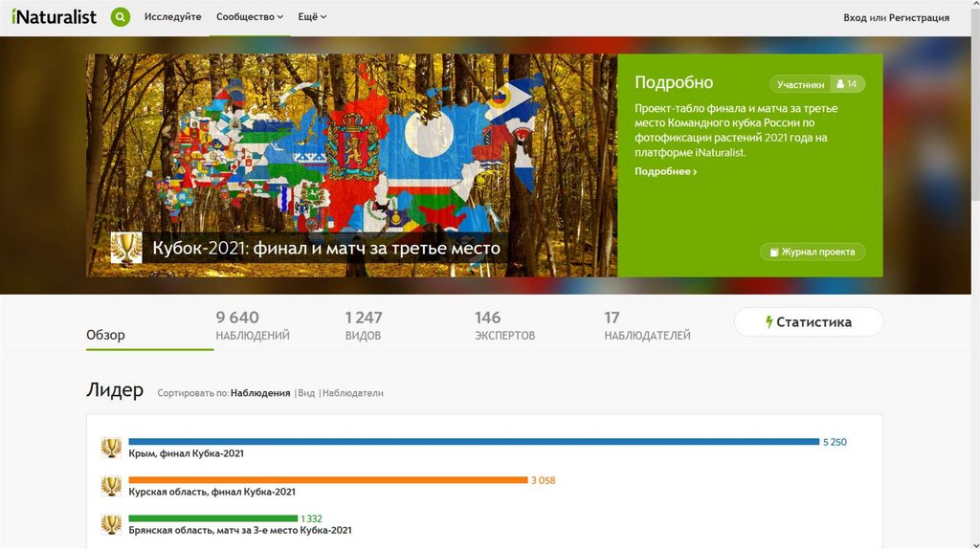This screenshot has height=549, width=980.
Task: Open Брянская область, матч за 3-е место
Action: (240, 530)
